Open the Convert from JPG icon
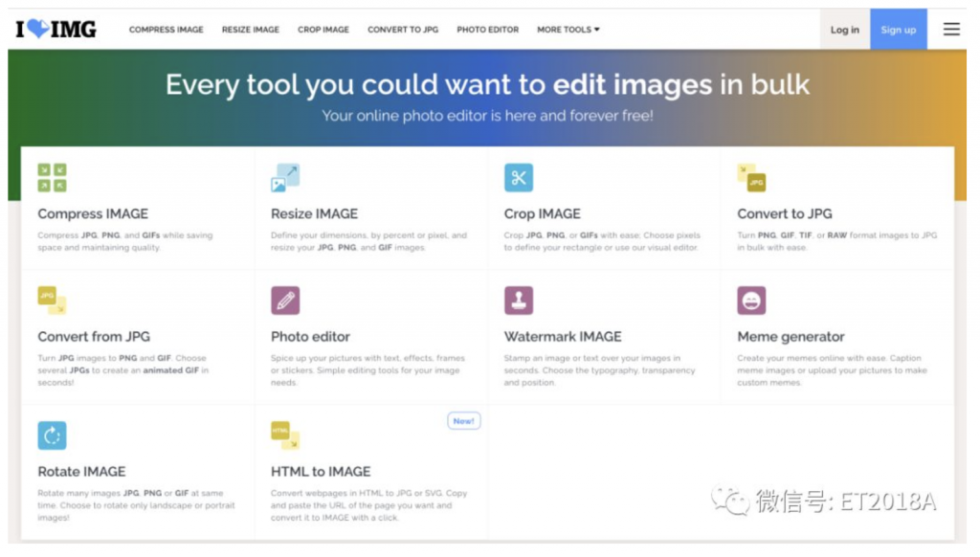The width and height of the screenshot is (980, 557). (52, 301)
